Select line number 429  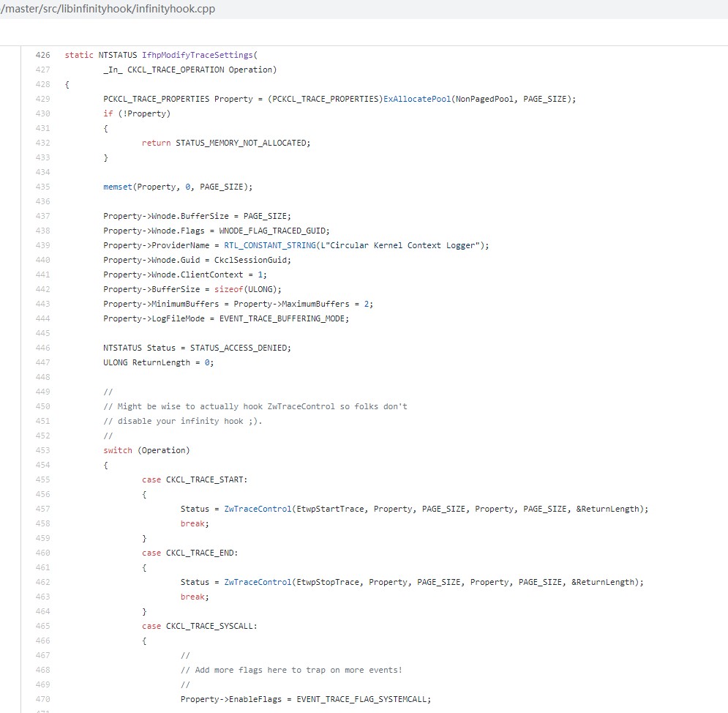(x=42, y=99)
